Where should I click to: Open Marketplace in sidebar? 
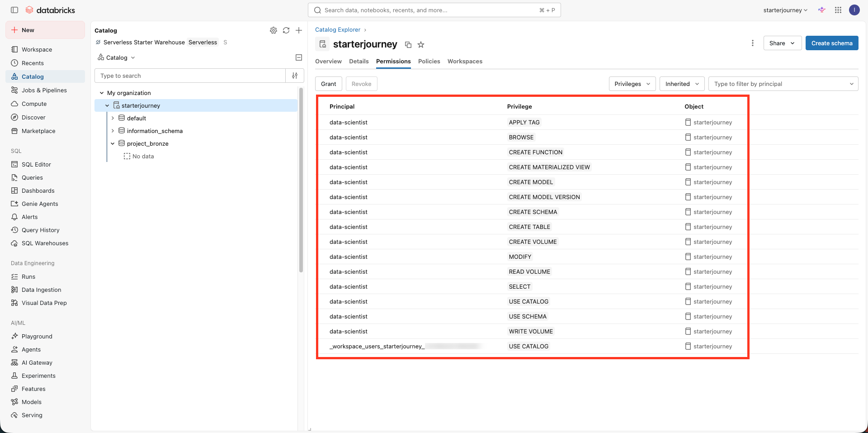pos(38,131)
